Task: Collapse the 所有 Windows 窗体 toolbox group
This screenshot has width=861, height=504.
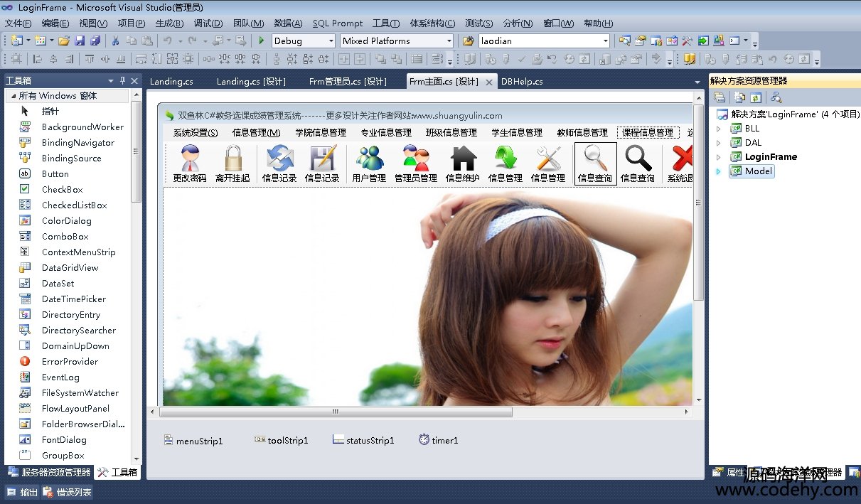Action: pos(13,95)
